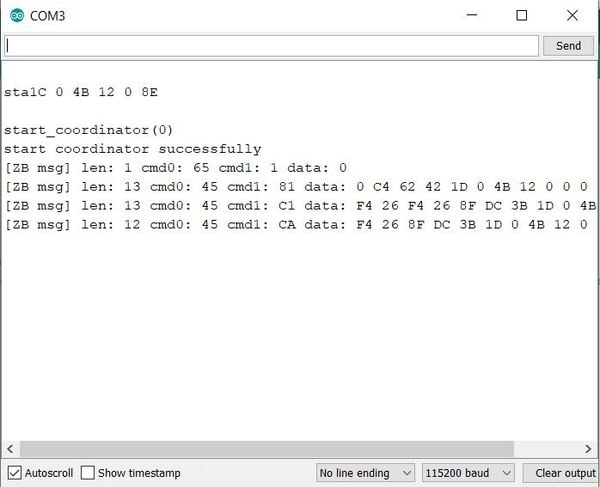Click the 'start_coordinator(0)' output line
Viewport: 600px width, 487px height.
(88, 130)
